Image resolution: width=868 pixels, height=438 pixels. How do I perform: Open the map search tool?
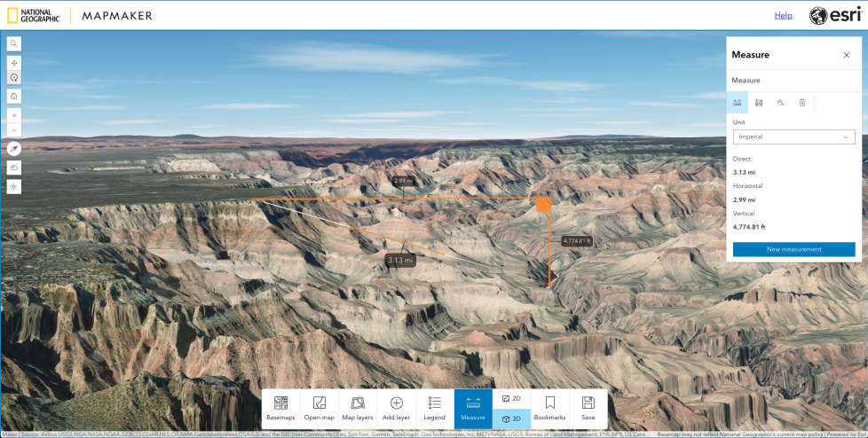[x=14, y=43]
